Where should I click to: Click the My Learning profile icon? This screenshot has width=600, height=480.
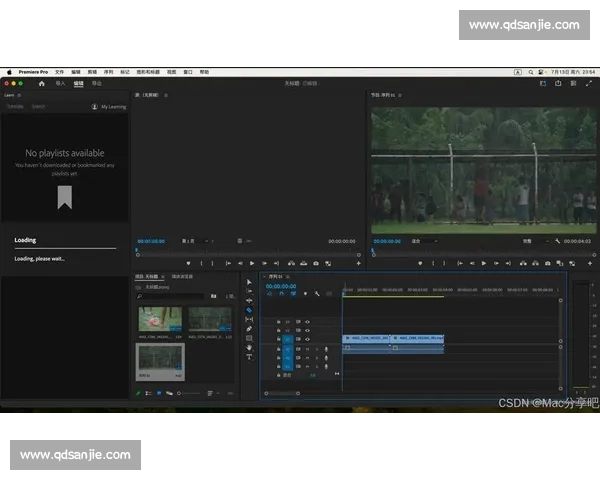(x=94, y=106)
